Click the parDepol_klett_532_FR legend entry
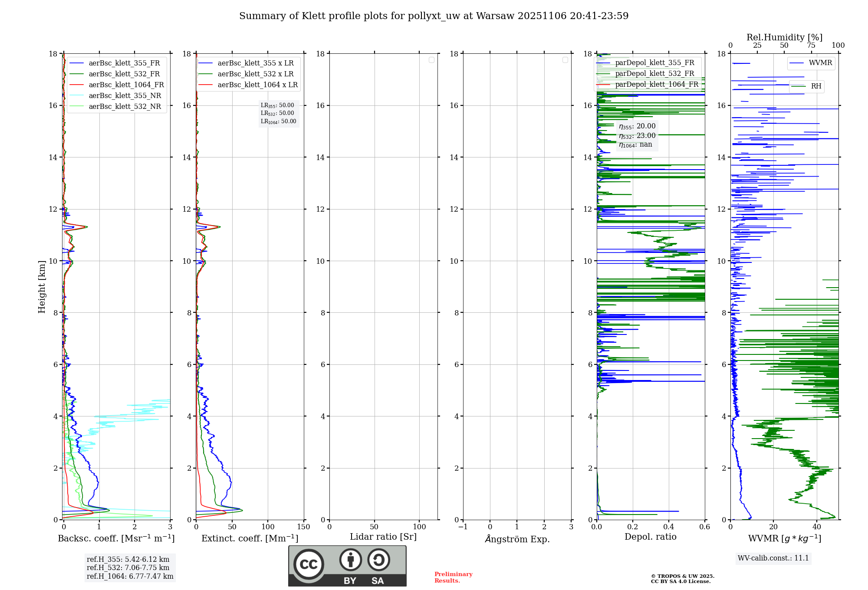 [x=654, y=74]
